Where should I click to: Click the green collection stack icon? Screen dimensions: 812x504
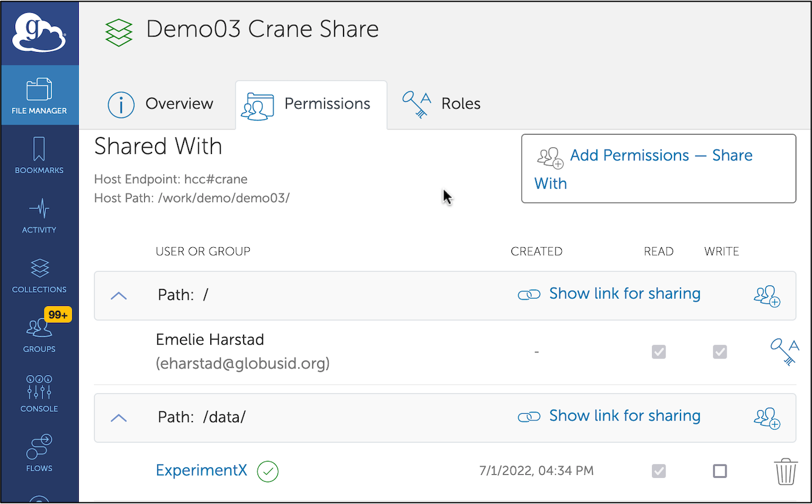(119, 32)
